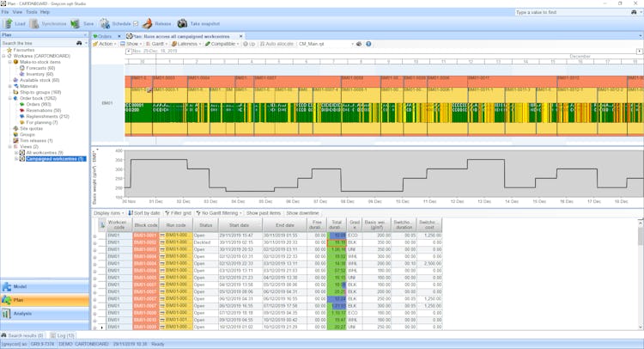Open the Lateness dropdown

coord(186,44)
